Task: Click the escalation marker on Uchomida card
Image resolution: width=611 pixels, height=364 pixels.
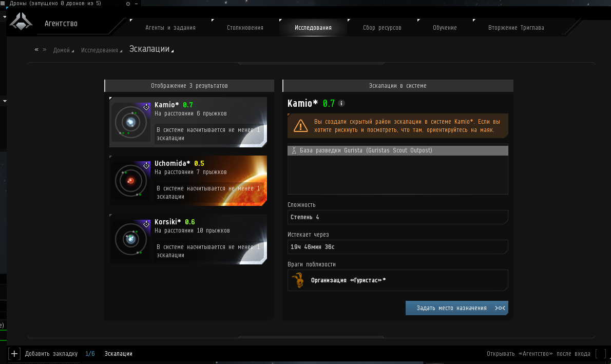Action: 146,165
